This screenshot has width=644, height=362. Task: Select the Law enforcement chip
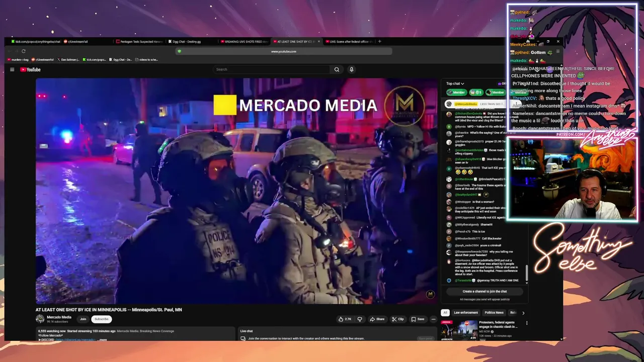pos(466,313)
